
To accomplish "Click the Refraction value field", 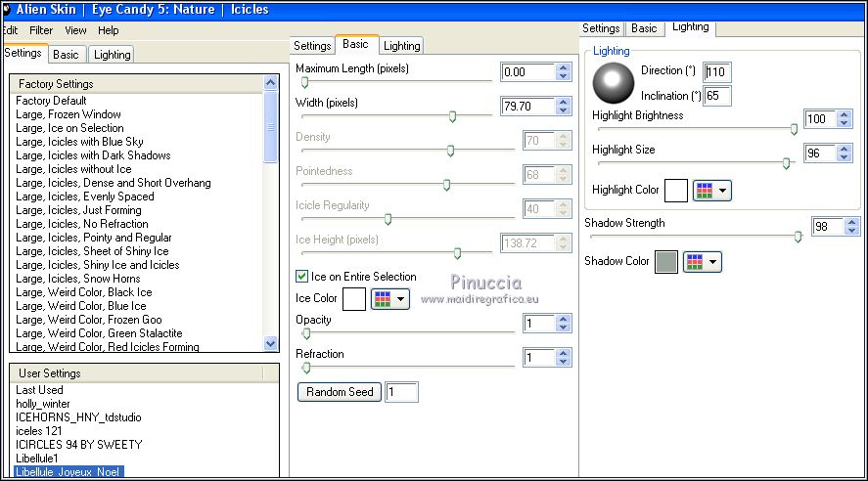I will (538, 358).
